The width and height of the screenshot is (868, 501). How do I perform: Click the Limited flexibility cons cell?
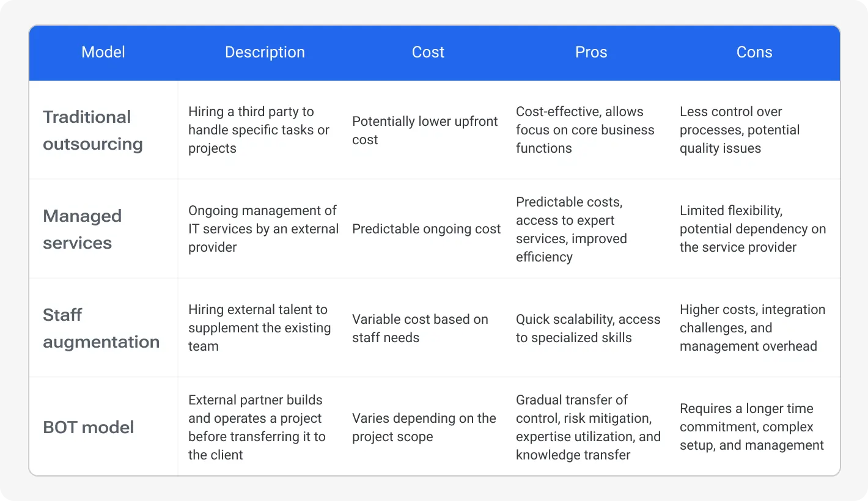(x=753, y=229)
